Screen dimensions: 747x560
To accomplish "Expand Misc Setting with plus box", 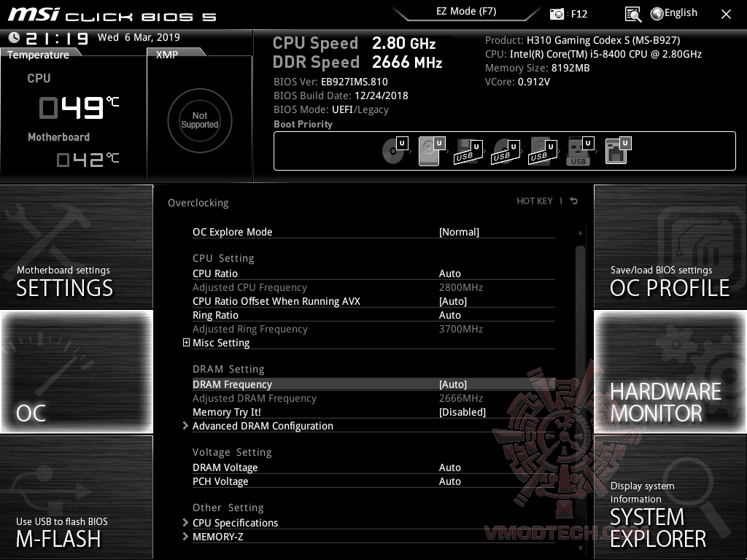I will [186, 343].
